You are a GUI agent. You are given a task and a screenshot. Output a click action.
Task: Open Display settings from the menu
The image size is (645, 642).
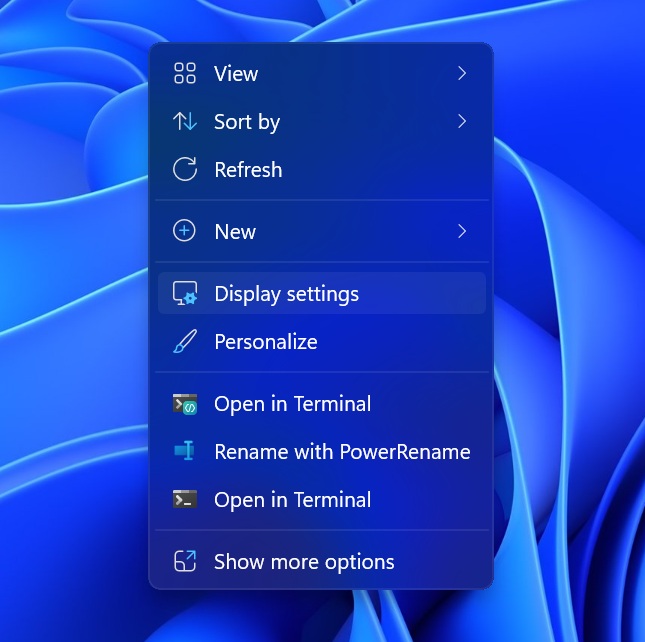[x=322, y=293]
